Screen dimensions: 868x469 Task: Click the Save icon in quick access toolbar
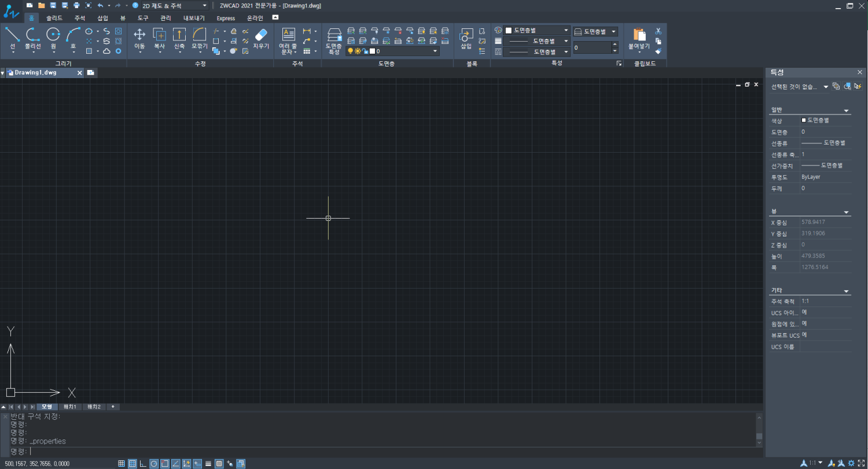point(53,5)
